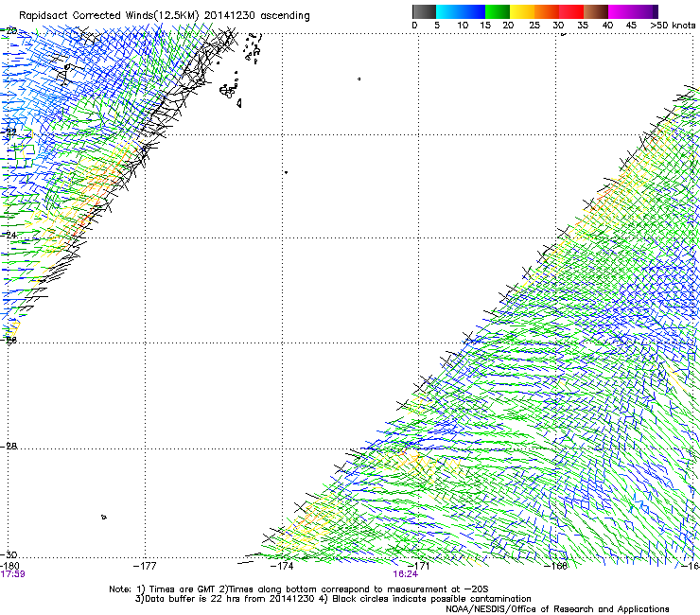Click the date '20141230 ascending' in title
The image size is (700, 615).
click(256, 15)
